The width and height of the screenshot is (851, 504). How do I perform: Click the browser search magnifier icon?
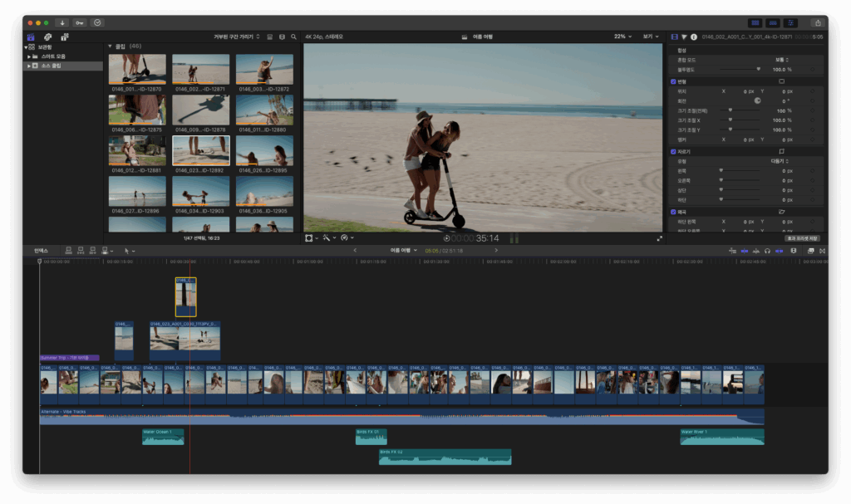point(293,37)
